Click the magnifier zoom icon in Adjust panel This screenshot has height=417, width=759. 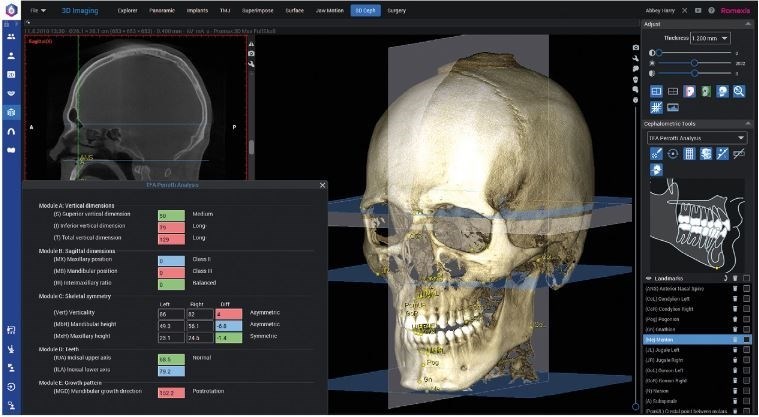(x=738, y=91)
